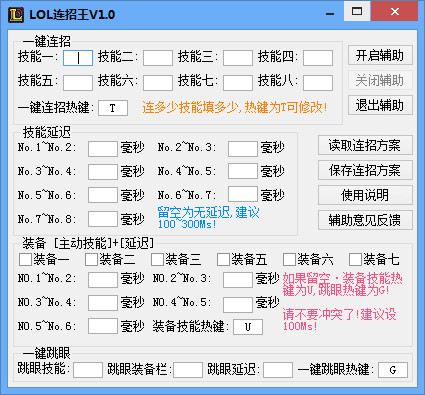Click the blue hint 留空为无延迟,建议
The height and width of the screenshot is (395, 425).
209,212
